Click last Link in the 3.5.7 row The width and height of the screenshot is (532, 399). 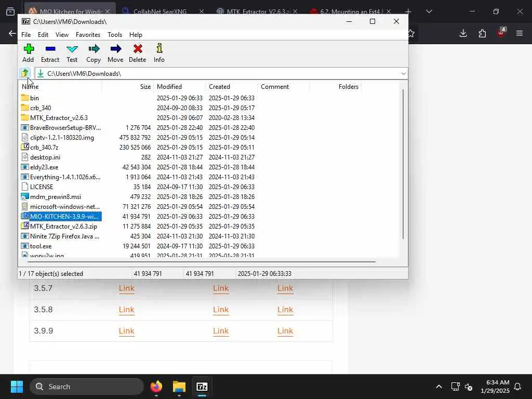(x=285, y=288)
